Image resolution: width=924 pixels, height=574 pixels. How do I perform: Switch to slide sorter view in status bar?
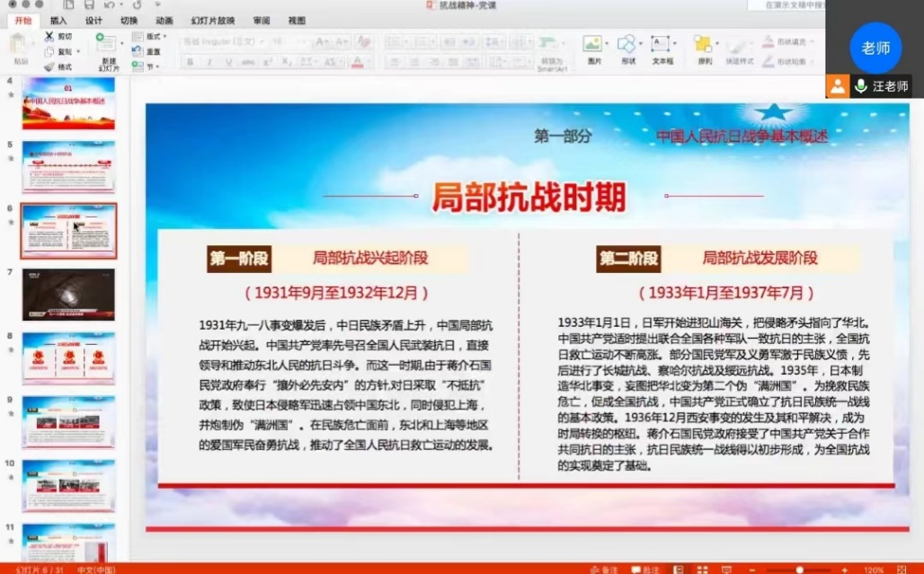(700, 570)
